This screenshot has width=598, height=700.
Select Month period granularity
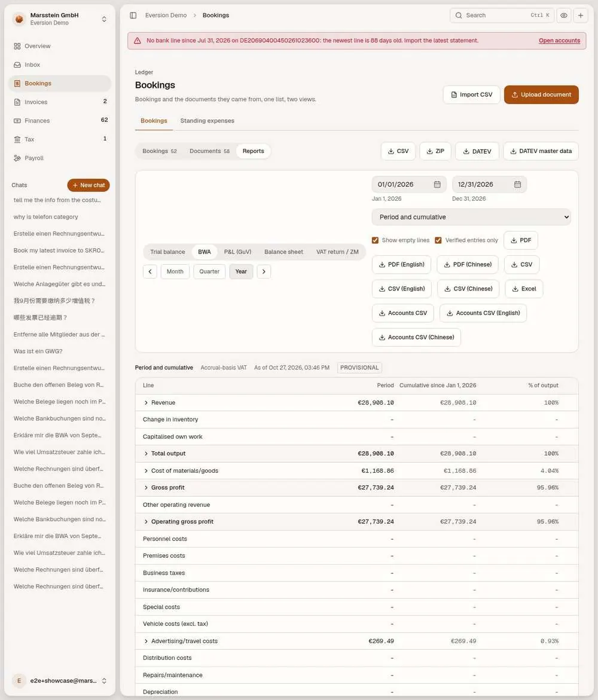click(x=175, y=271)
